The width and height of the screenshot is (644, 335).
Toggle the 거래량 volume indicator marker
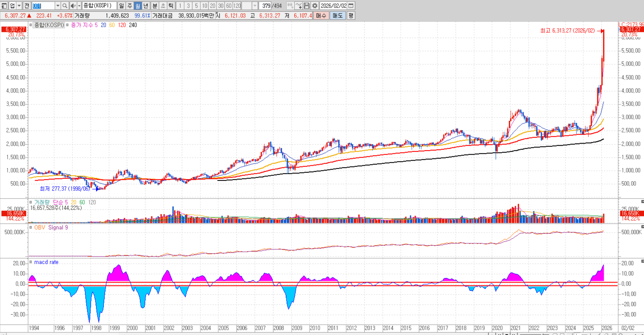(31, 202)
